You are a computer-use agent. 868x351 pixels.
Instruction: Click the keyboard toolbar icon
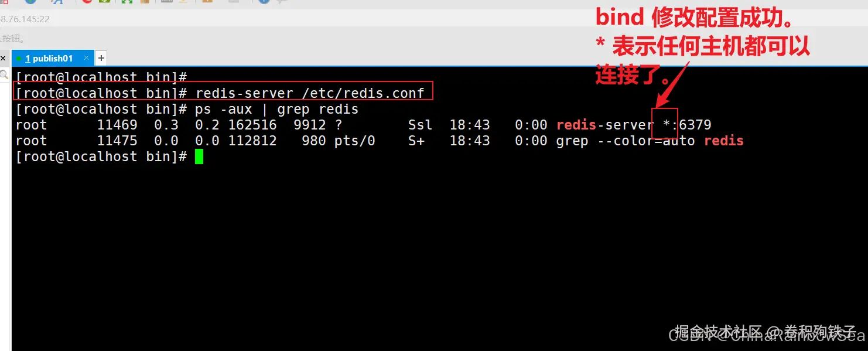click(x=166, y=2)
